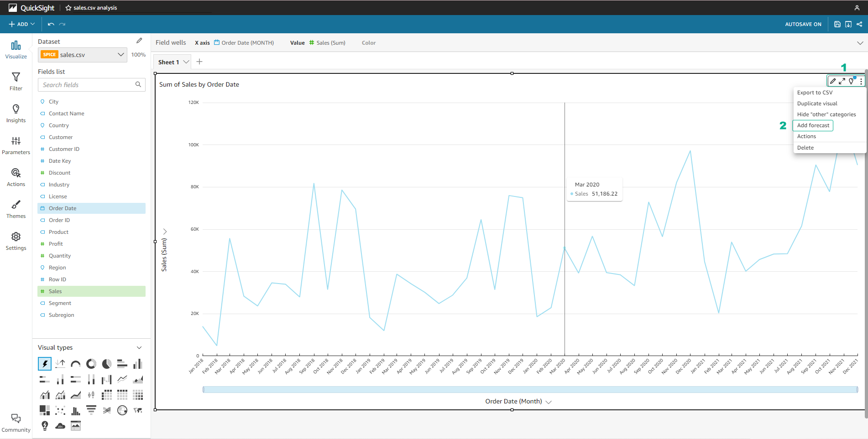Select the tree map visual type

pos(45,410)
